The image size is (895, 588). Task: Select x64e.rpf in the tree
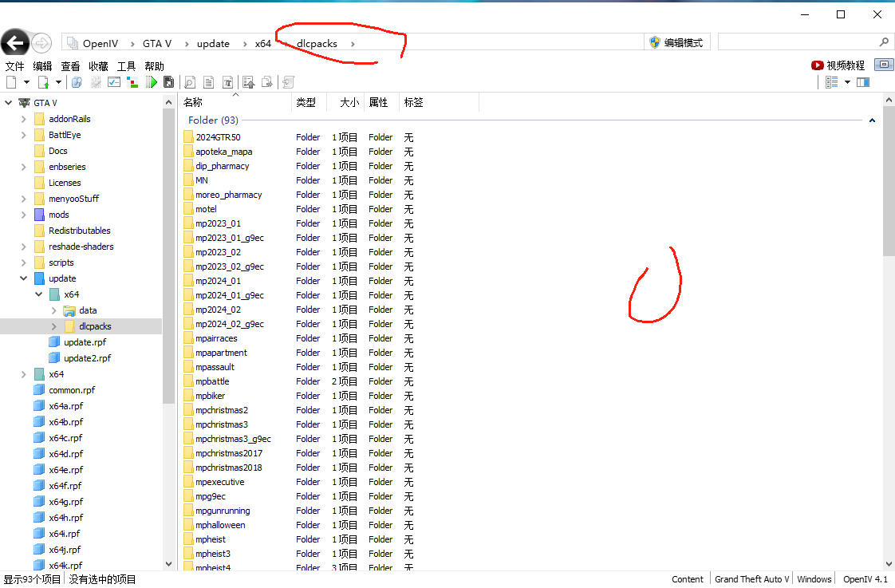(65, 470)
